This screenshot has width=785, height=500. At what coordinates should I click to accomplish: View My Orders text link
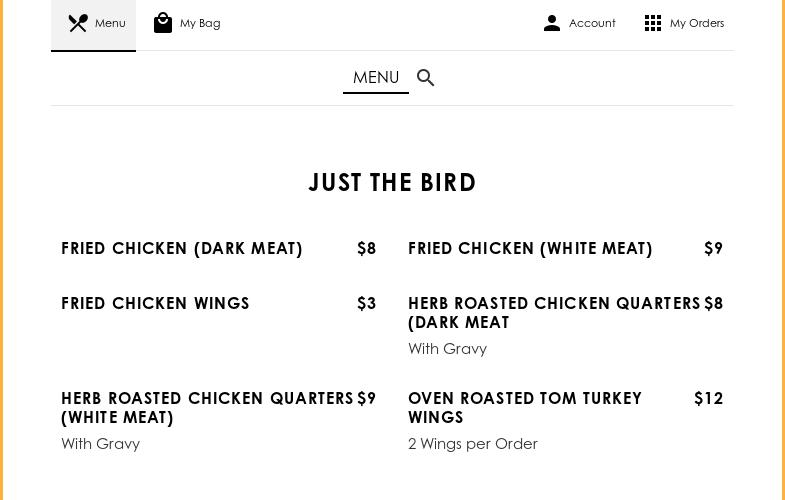697,23
